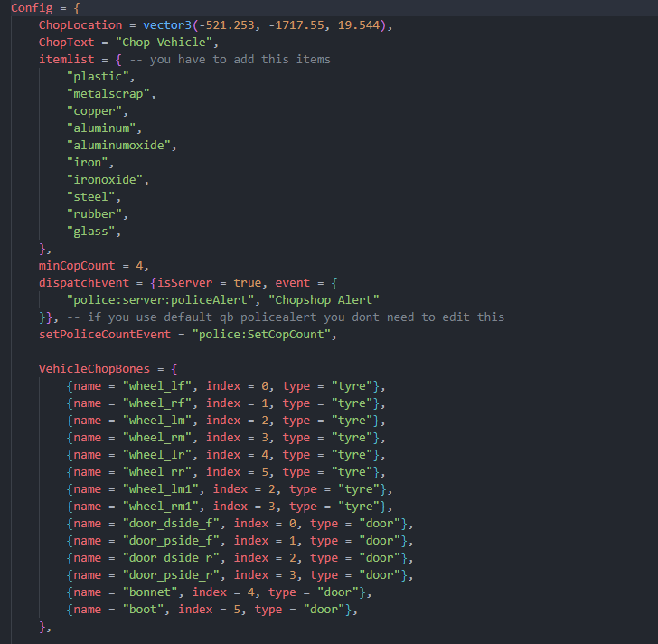Click the "door_dside_f" bone name
Screen dimensions: 658x644
(x=171, y=524)
